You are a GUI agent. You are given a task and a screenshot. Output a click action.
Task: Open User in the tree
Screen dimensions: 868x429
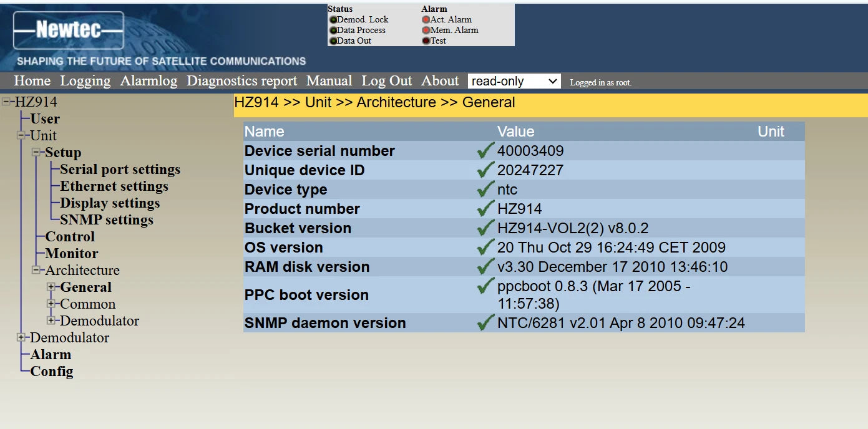click(45, 118)
